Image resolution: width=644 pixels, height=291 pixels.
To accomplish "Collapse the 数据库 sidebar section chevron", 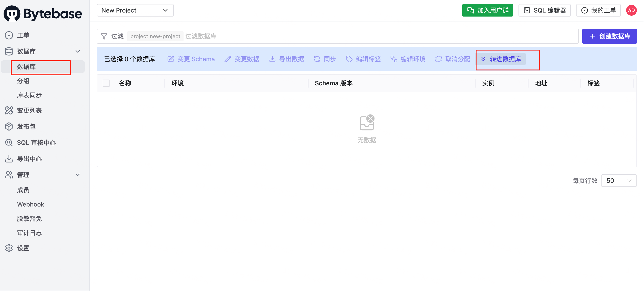I will [x=78, y=52].
